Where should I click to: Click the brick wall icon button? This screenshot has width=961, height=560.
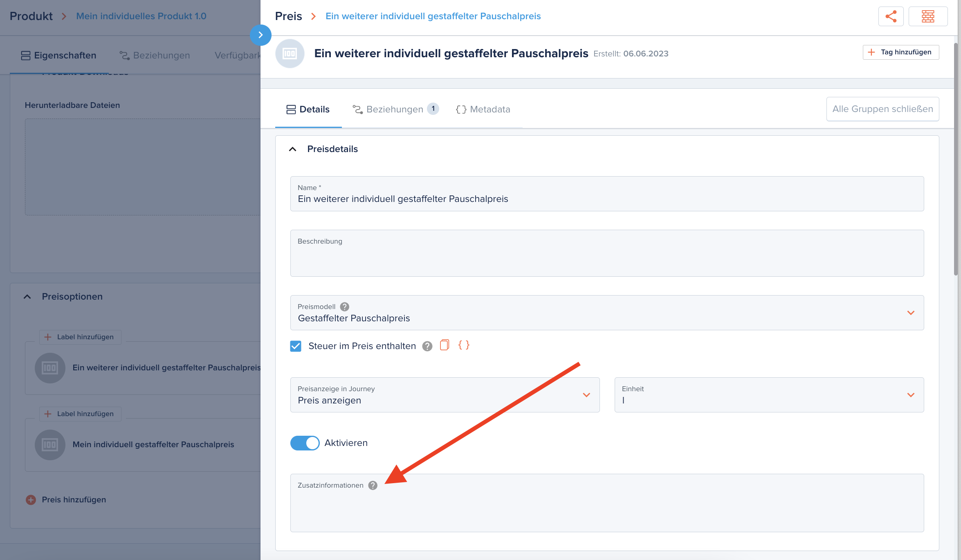[x=928, y=16]
